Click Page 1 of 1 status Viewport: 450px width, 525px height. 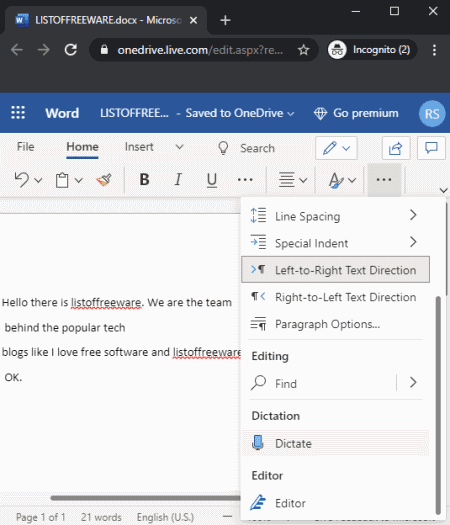point(41,517)
